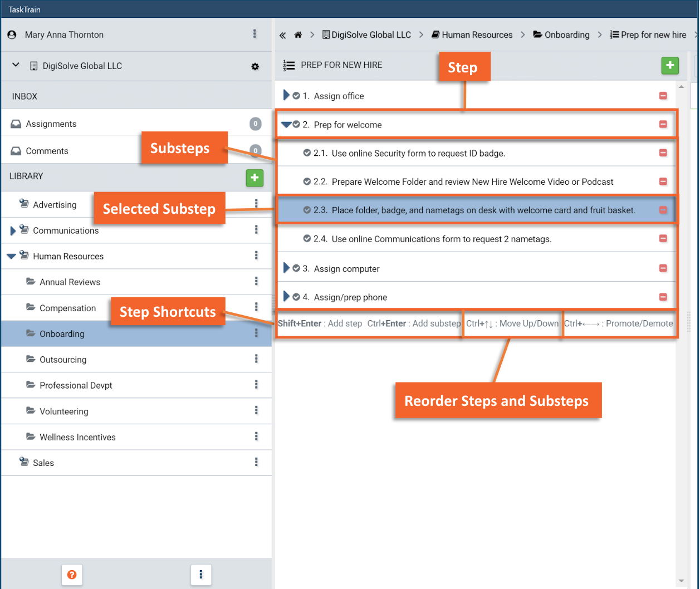Toggle checkmark on Prep for welcome step
The width and height of the screenshot is (700, 589).
click(x=296, y=125)
